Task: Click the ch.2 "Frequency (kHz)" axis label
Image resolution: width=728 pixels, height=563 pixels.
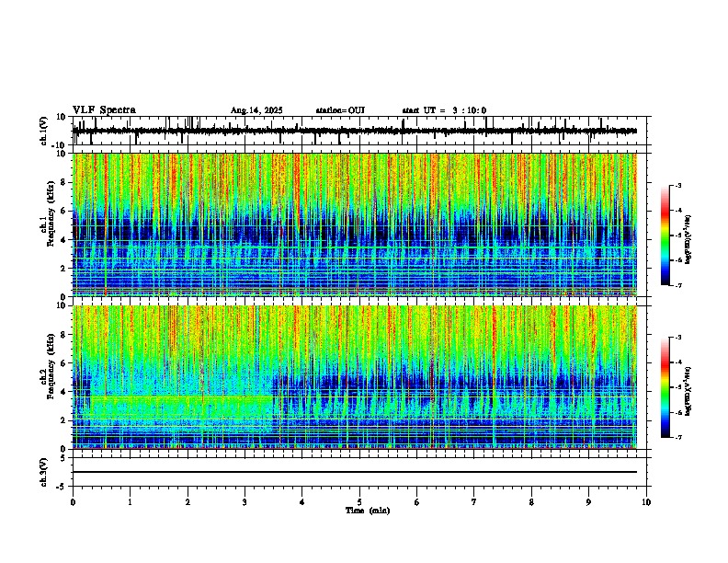Action: tap(51, 366)
